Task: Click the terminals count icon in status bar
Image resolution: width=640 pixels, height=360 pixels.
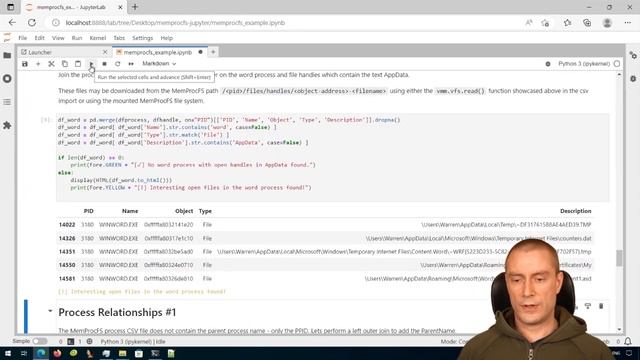Action: click(x=71, y=341)
